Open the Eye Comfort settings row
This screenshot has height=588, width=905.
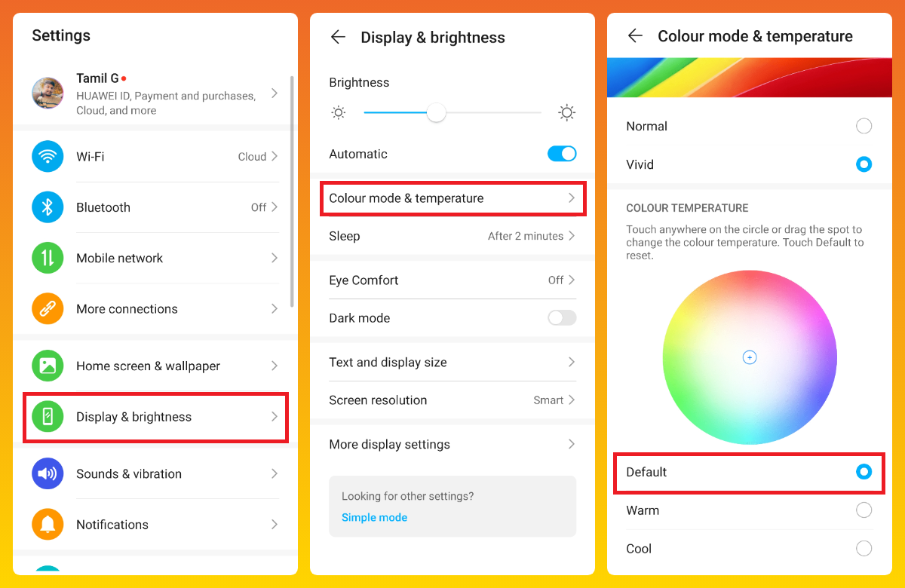coord(452,280)
